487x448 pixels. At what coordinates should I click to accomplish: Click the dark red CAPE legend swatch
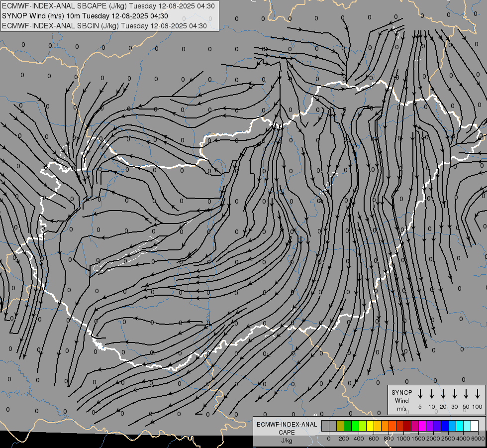408,426
